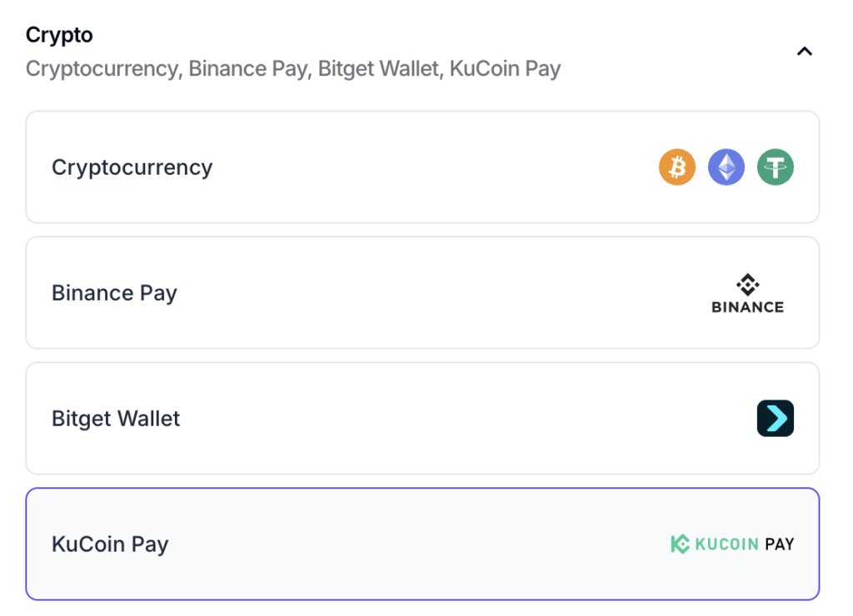Screen dimensions: 853x616
Task: Click the Binance diamond logo icon
Action: pyautogui.click(x=747, y=284)
